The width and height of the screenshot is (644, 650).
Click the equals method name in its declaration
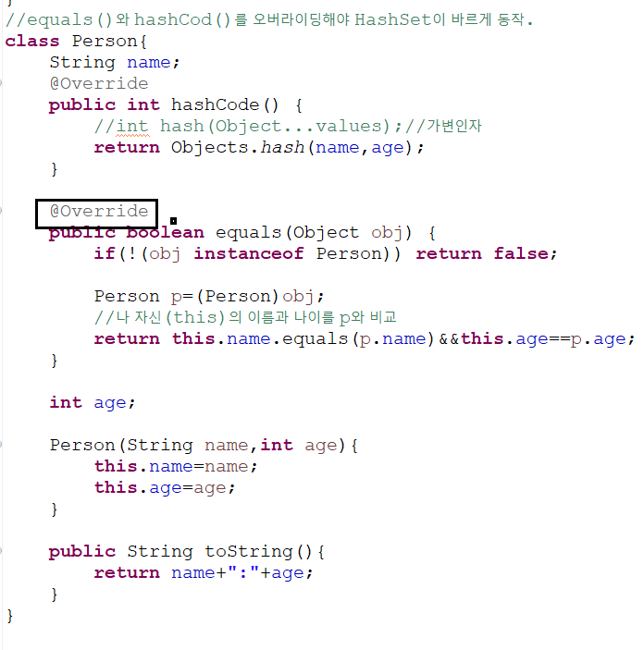249,233
